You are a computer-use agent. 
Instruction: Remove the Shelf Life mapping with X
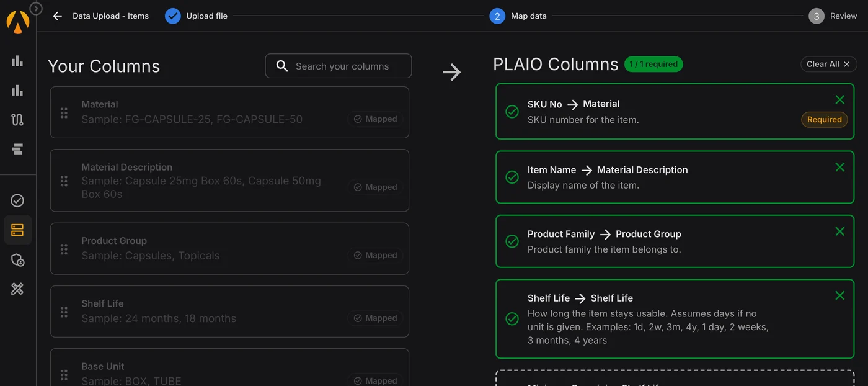[x=839, y=295]
